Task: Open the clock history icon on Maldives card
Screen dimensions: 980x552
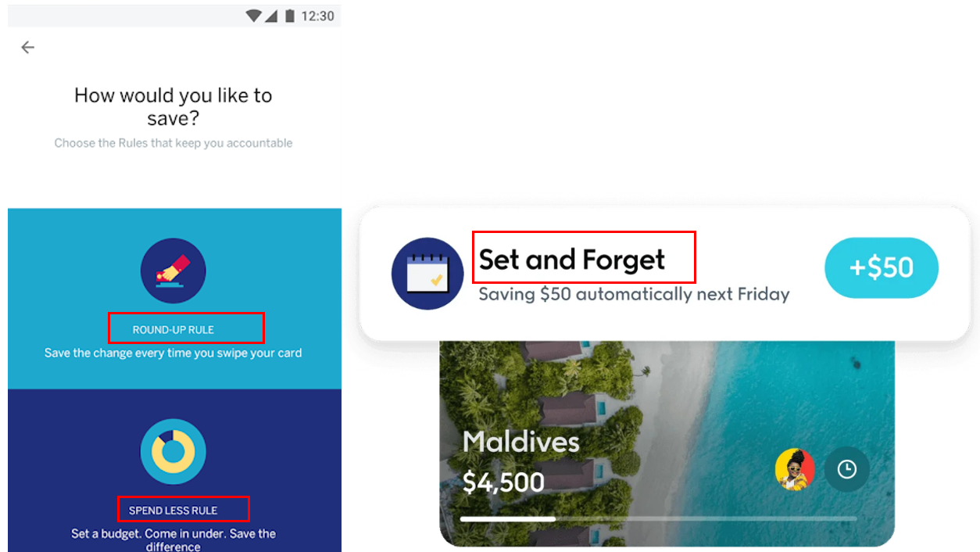Action: 847,469
